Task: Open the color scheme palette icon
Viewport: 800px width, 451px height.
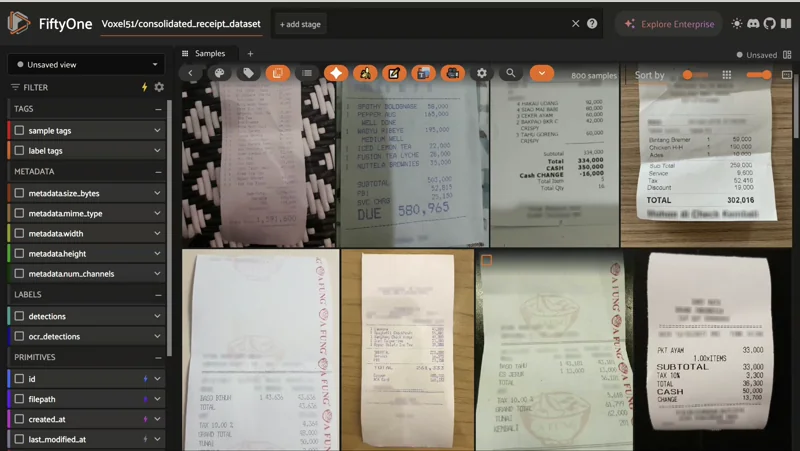Action: (x=218, y=73)
